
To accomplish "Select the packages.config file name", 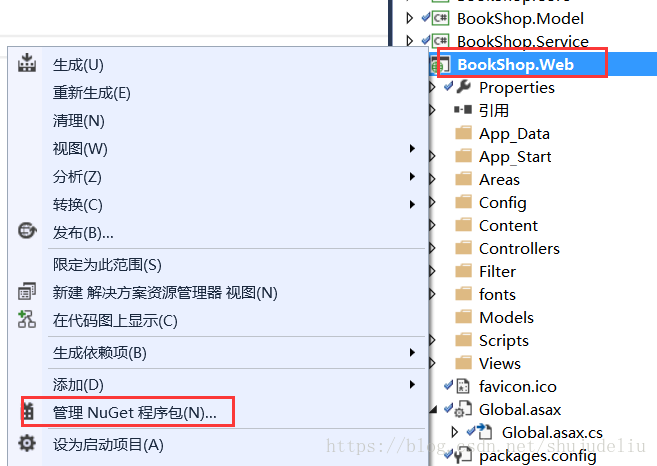I will tap(538, 456).
